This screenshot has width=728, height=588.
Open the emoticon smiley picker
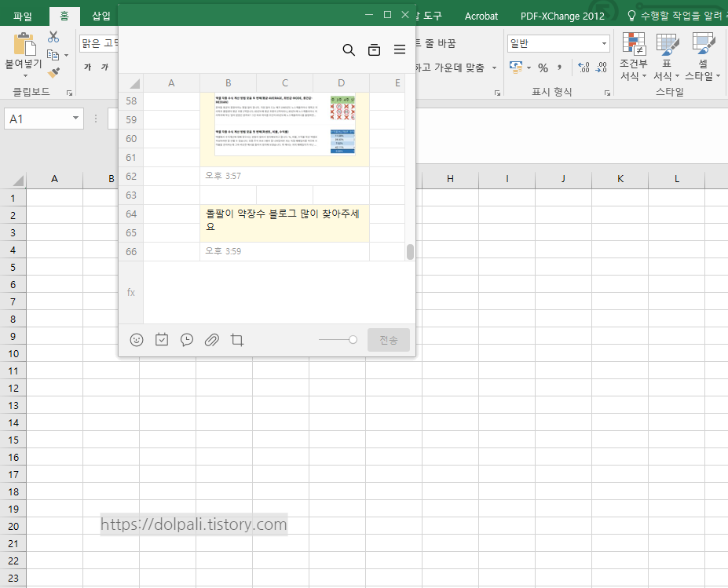[137, 340]
